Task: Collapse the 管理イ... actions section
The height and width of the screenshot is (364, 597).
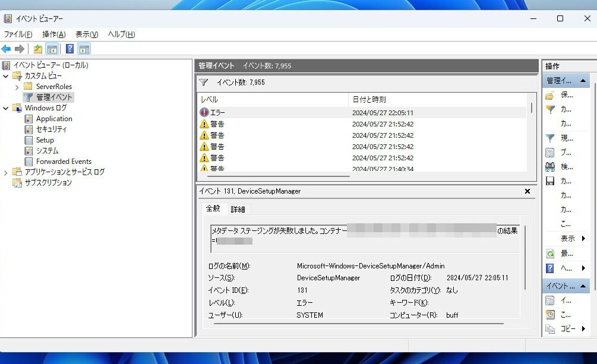Action: (583, 81)
